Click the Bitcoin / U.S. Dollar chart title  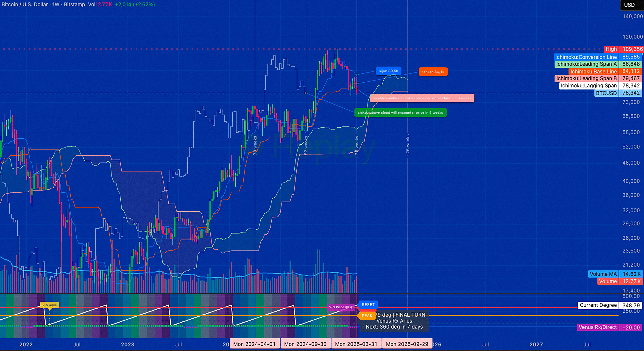[25, 4]
